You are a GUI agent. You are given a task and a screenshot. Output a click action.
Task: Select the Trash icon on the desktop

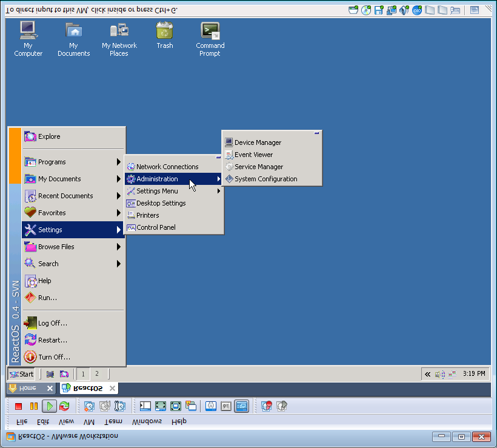tap(164, 36)
